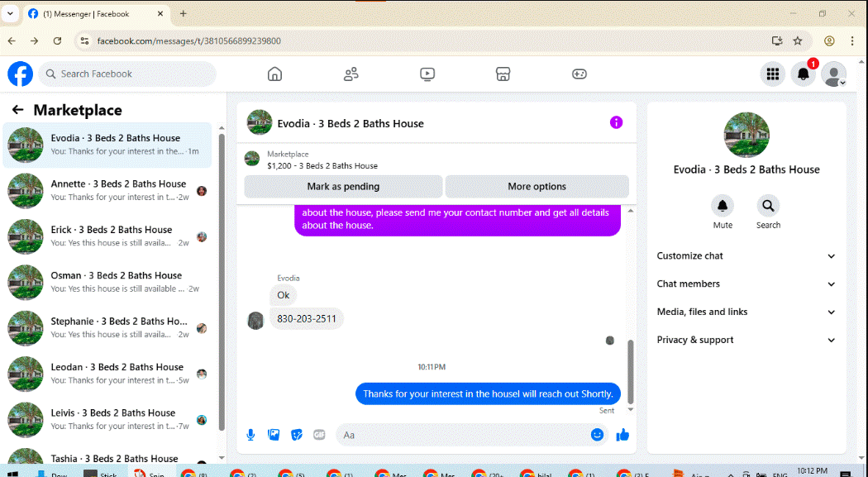Open Evodia's conversation in the list
The image size is (868, 477).
coord(107,145)
